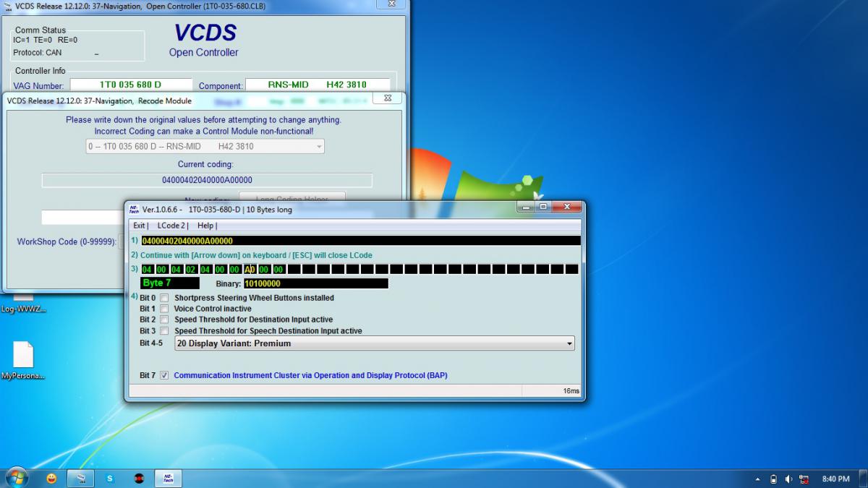
Task: Maximize the LCode window
Action: click(x=544, y=207)
